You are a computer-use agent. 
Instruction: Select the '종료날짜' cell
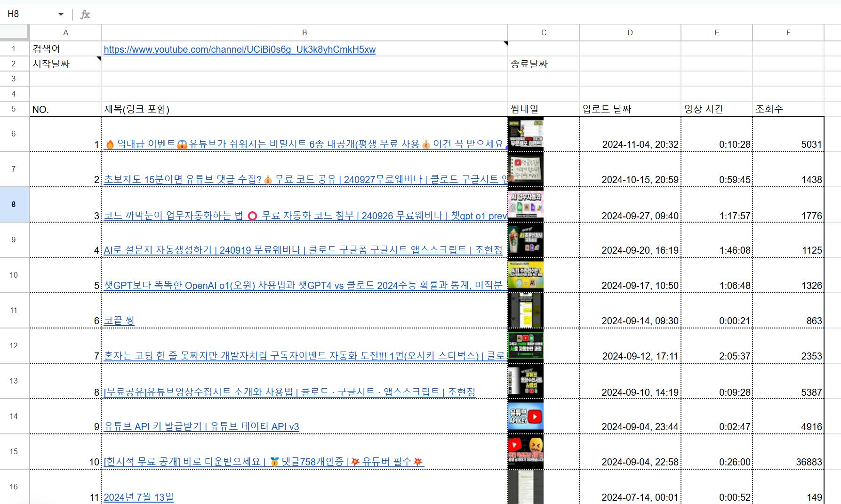pyautogui.click(x=544, y=64)
